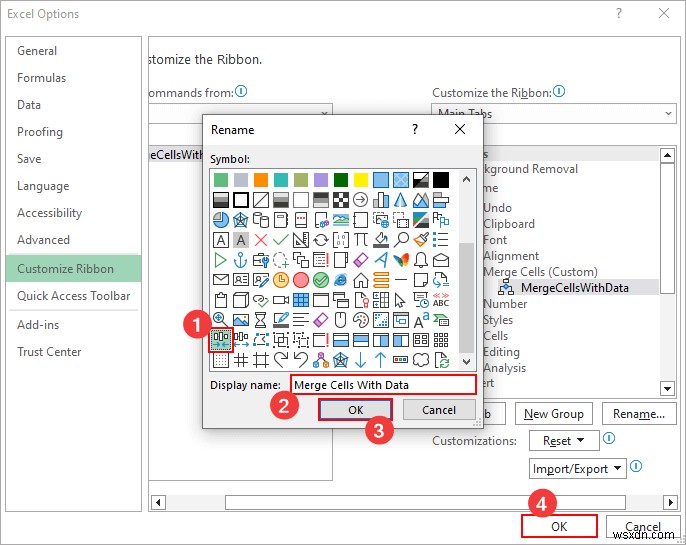Pick the mouse pointer arrow symbol
Screen dimensions: 686x545
tap(401, 300)
